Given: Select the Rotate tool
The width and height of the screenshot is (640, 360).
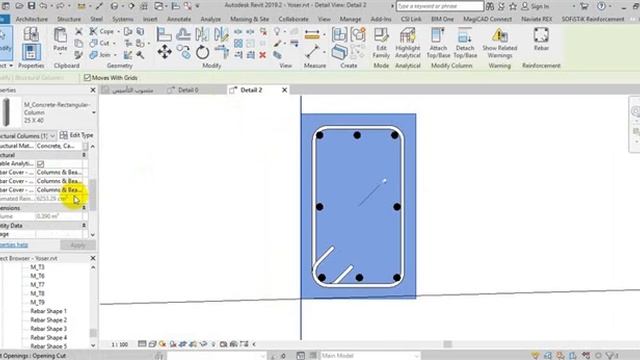Looking at the screenshot, I should [202, 52].
